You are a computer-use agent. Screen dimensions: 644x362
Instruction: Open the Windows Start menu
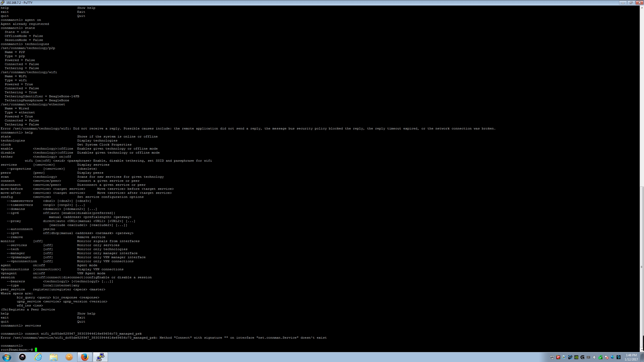[7, 357]
